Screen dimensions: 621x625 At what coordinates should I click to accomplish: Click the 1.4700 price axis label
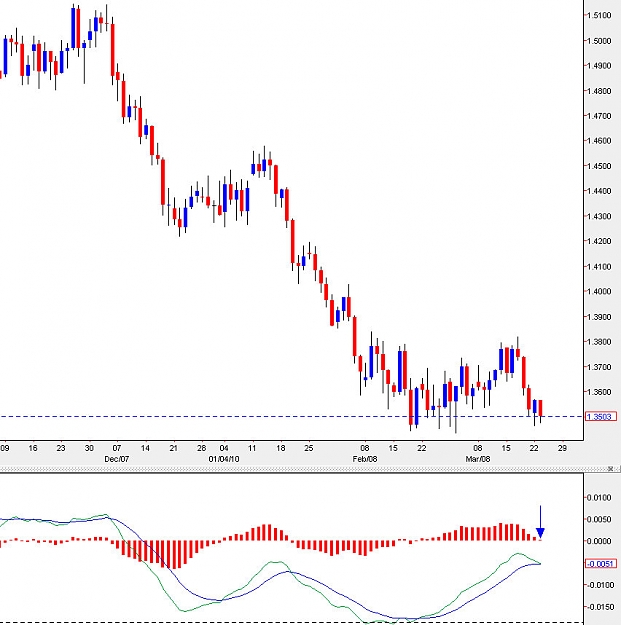(599, 116)
